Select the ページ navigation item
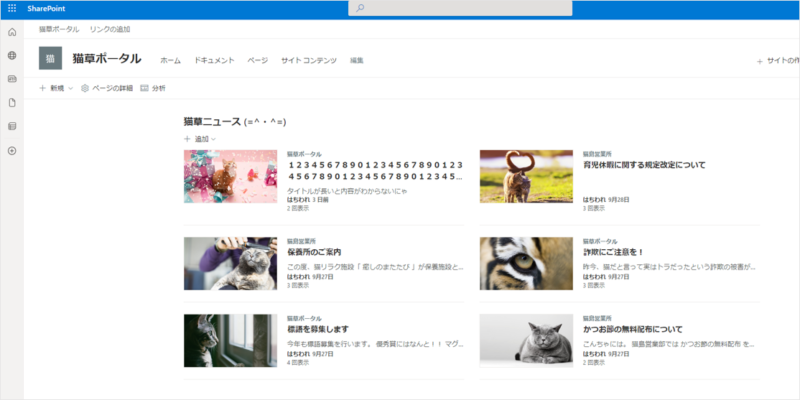This screenshot has height=400, width=800. (x=257, y=61)
